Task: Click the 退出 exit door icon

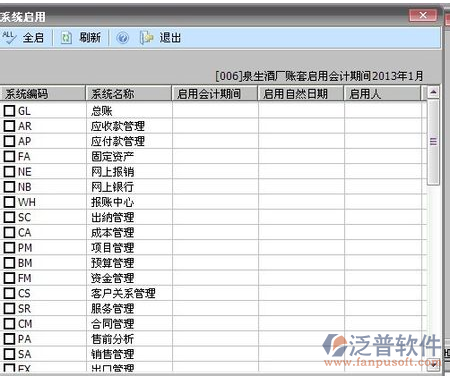Action: [146, 38]
